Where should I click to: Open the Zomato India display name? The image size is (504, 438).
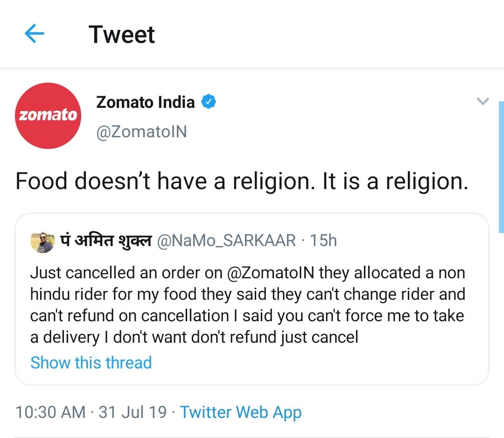tap(145, 102)
